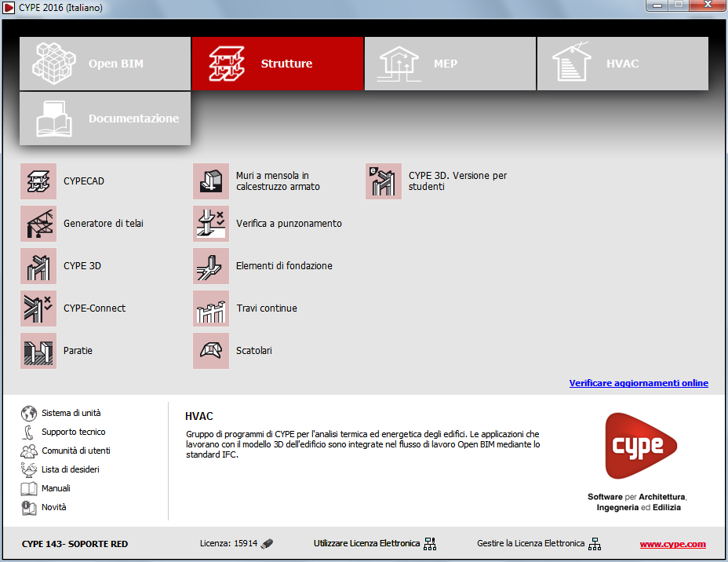
Task: Click the CYPE title bar app icon
Action: click(9, 7)
